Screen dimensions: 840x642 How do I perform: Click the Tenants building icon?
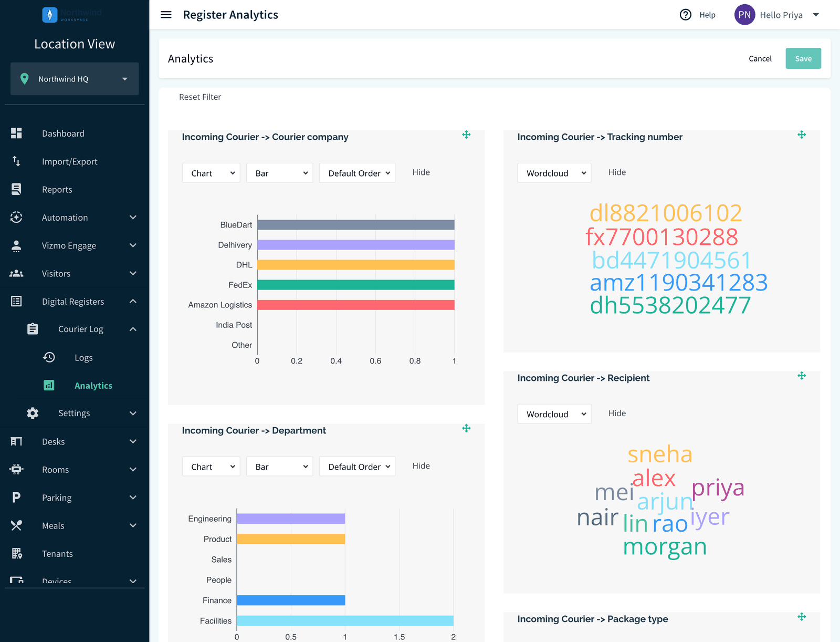(x=16, y=553)
